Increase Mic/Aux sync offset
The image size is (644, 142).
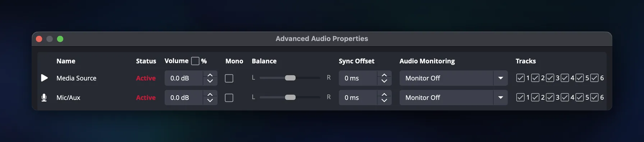coord(384,94)
